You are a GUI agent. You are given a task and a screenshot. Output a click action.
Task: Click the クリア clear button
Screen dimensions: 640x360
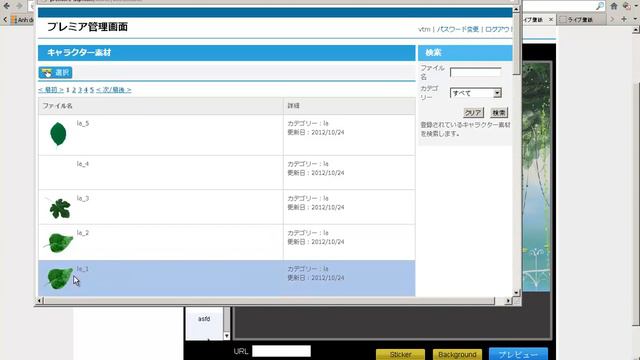point(473,113)
